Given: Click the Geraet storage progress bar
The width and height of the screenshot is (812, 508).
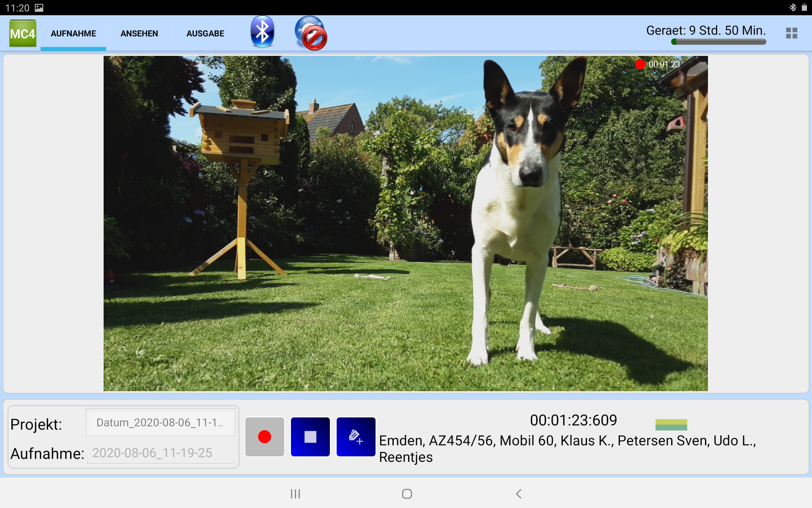Looking at the screenshot, I should click(x=719, y=41).
